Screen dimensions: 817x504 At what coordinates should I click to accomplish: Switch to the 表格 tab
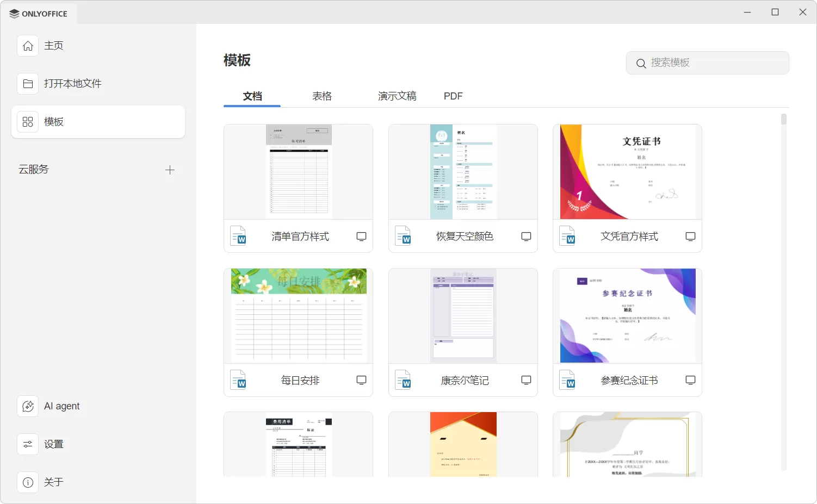321,96
